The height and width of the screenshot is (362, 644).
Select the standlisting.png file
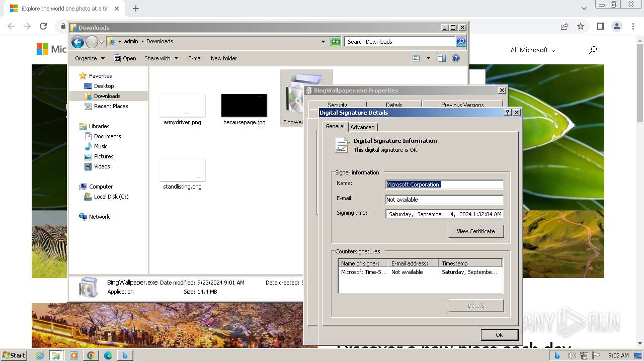(x=182, y=174)
